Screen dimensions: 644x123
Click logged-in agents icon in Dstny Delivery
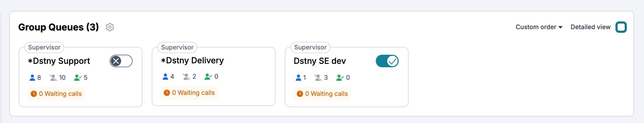(165, 77)
